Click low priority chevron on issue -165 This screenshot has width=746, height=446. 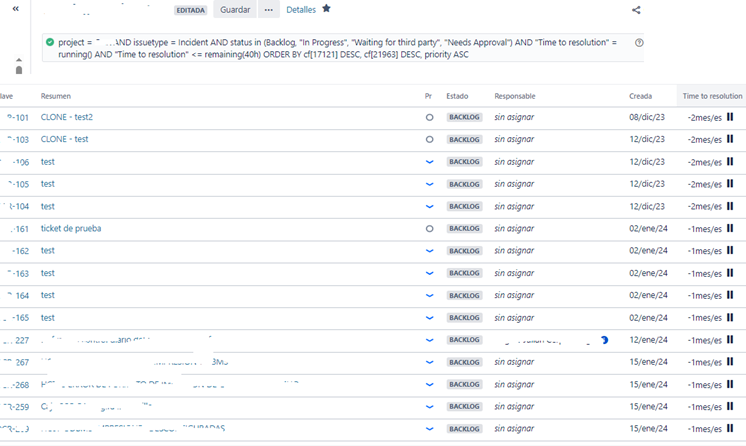429,318
